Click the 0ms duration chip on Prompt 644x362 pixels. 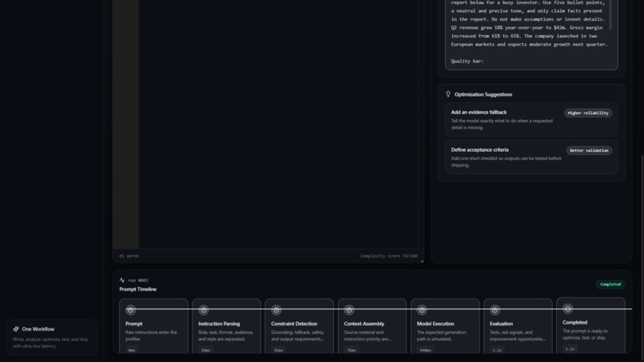(x=132, y=350)
